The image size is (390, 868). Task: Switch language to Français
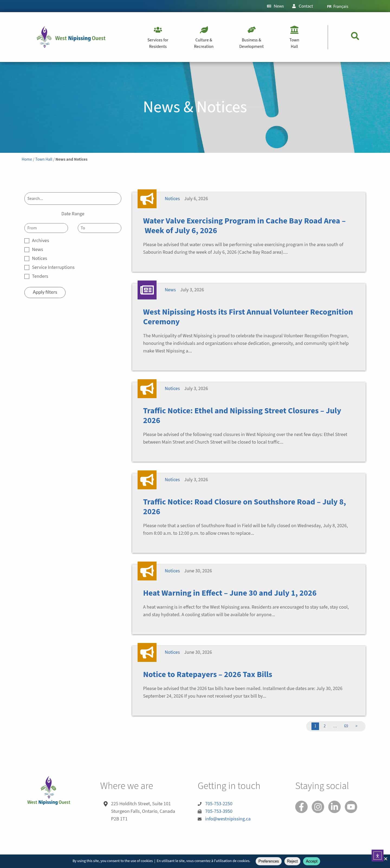tap(337, 6)
